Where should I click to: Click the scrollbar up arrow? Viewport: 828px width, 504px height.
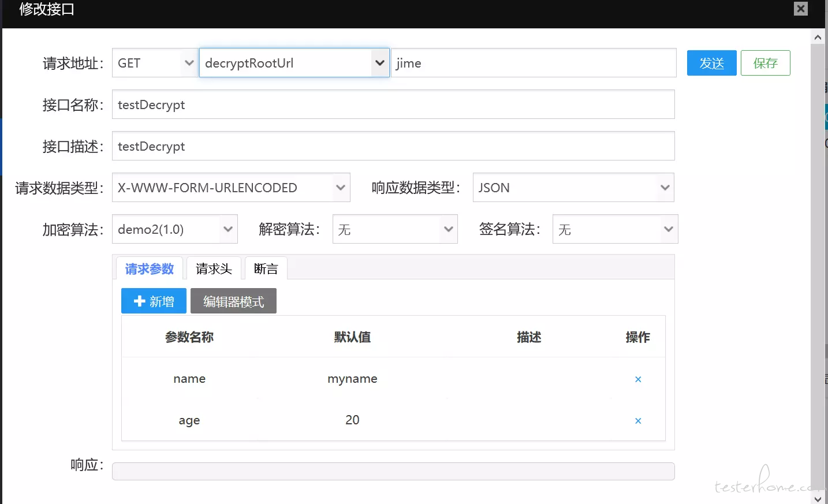[818, 37]
